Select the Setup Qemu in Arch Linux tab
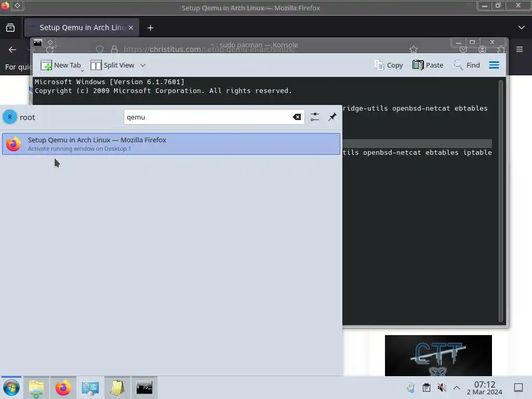Image resolution: width=532 pixels, height=399 pixels. [x=82, y=28]
